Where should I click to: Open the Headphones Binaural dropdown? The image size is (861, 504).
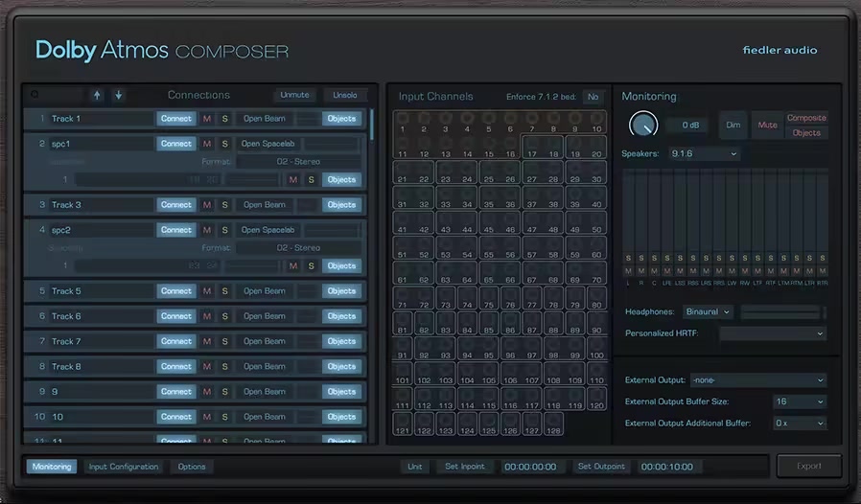pos(709,312)
